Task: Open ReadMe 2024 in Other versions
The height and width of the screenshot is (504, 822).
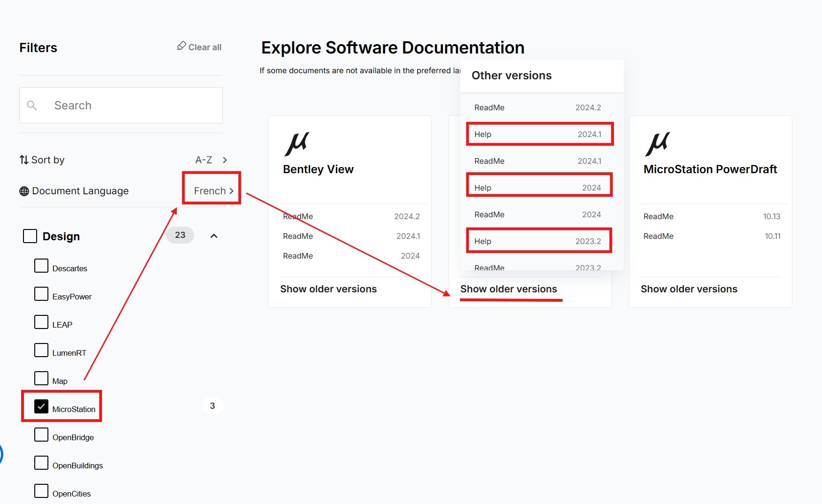Action: (x=537, y=214)
